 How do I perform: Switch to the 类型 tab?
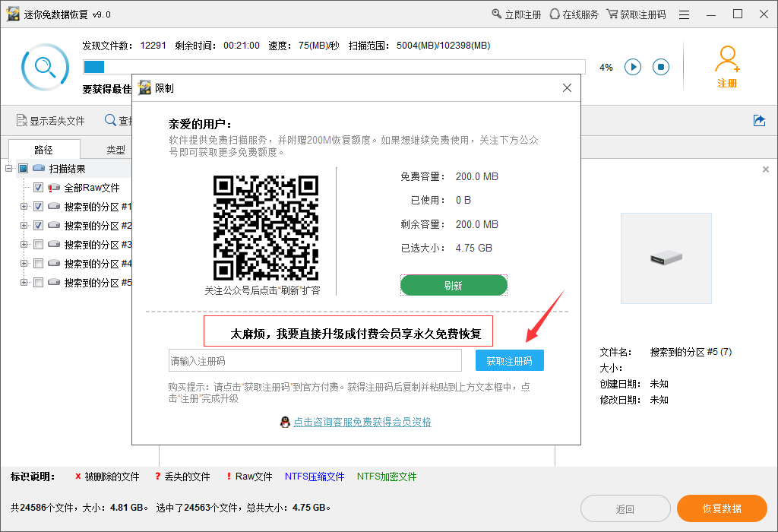click(x=115, y=150)
